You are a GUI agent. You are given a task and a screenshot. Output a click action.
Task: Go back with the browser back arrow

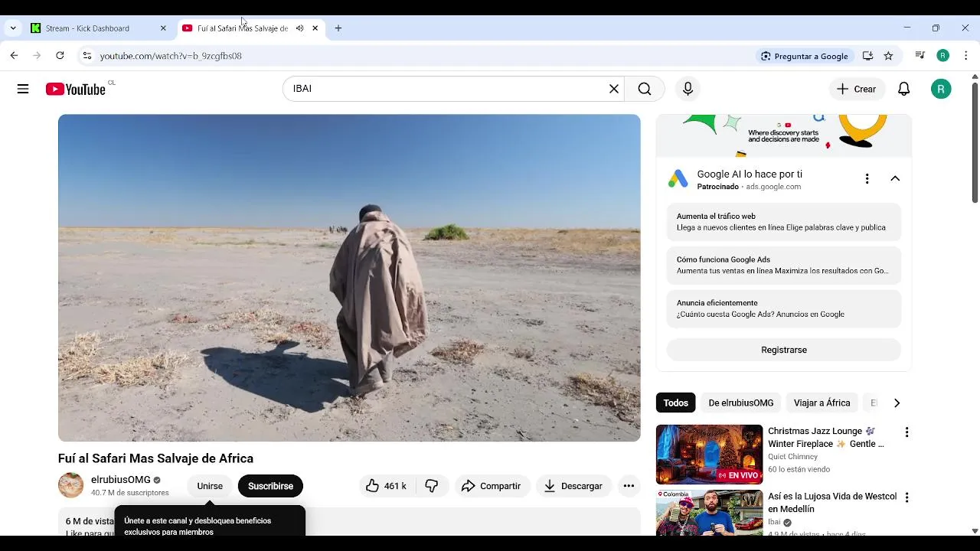pyautogui.click(x=14, y=56)
